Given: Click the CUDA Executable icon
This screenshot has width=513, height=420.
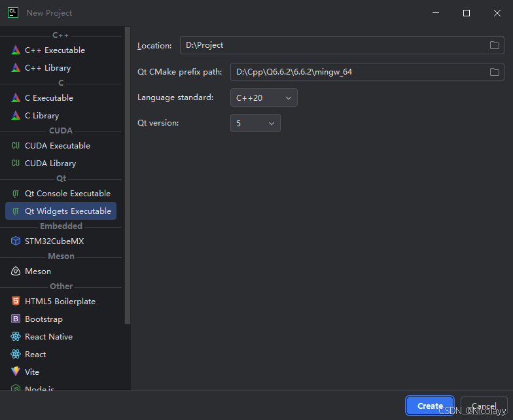Looking at the screenshot, I should (x=16, y=145).
